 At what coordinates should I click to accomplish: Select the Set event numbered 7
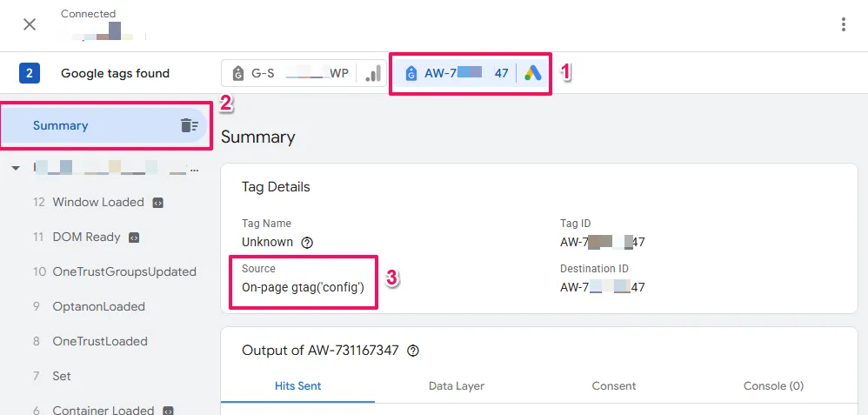point(62,376)
